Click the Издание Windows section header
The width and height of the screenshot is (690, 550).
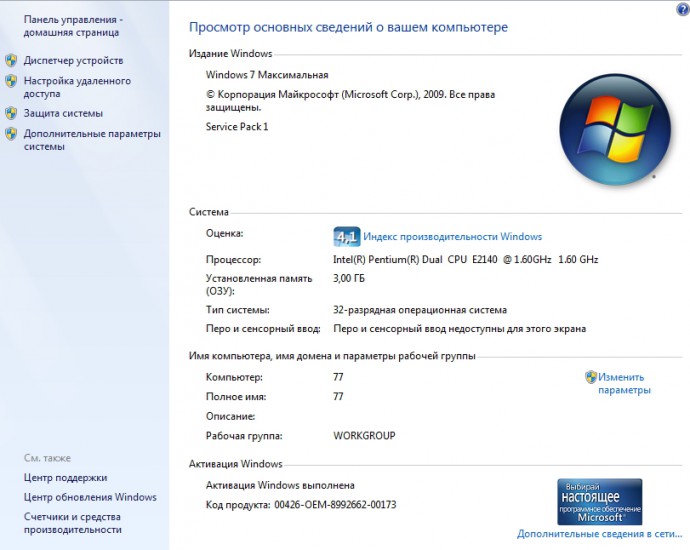click(231, 54)
